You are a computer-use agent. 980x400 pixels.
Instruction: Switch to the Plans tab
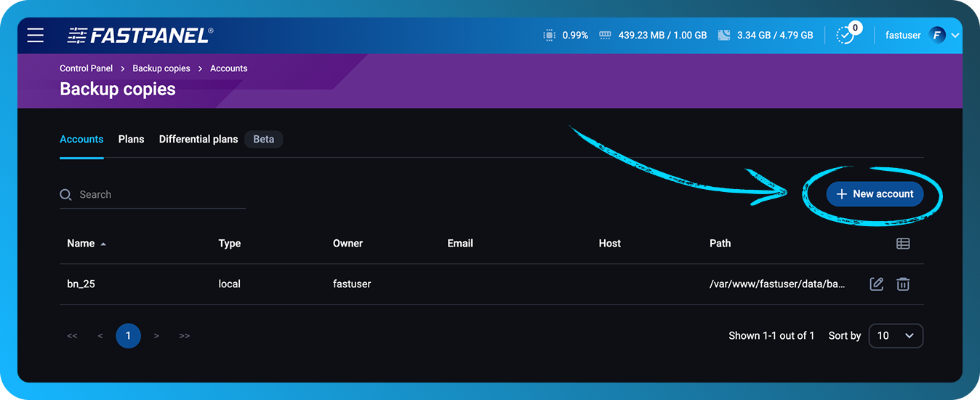coord(131,139)
